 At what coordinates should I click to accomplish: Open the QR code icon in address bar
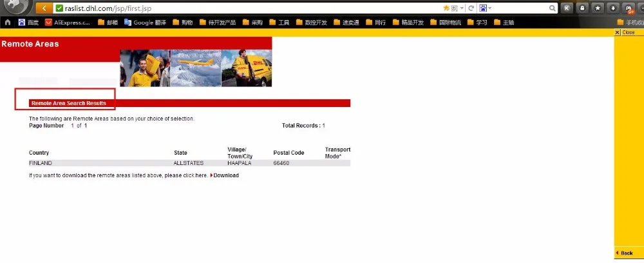[x=454, y=8]
